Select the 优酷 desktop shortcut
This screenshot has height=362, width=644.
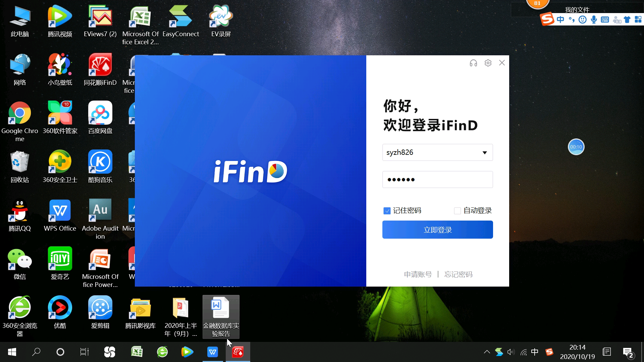pos(60,312)
